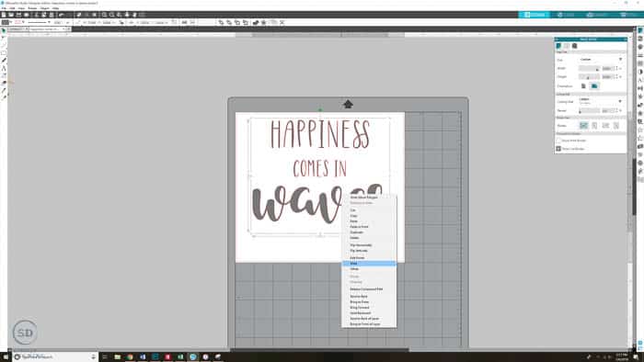
Task: Choose Weld in the context menu
Action: tap(369, 263)
